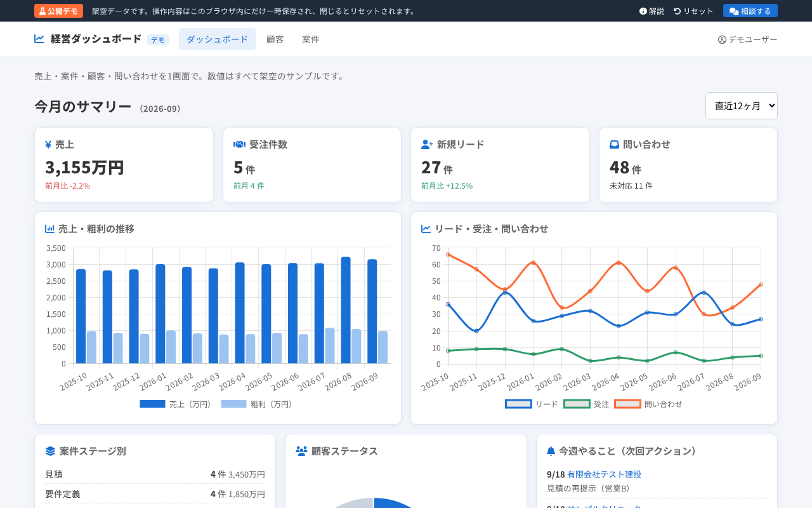Click the 2025-10 sales bar
The image size is (812, 508).
click(x=81, y=316)
